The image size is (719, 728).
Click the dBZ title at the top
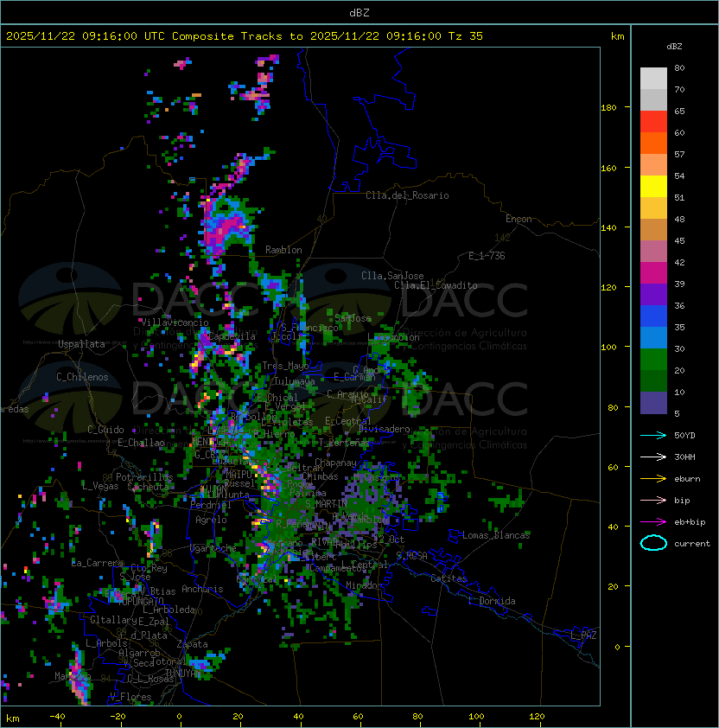pos(359,12)
